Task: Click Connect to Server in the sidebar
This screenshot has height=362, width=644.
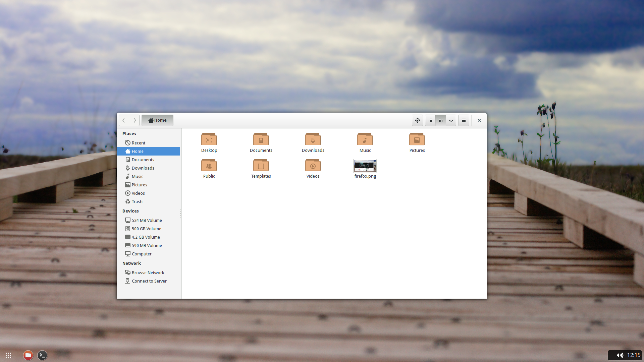Action: (x=148, y=281)
